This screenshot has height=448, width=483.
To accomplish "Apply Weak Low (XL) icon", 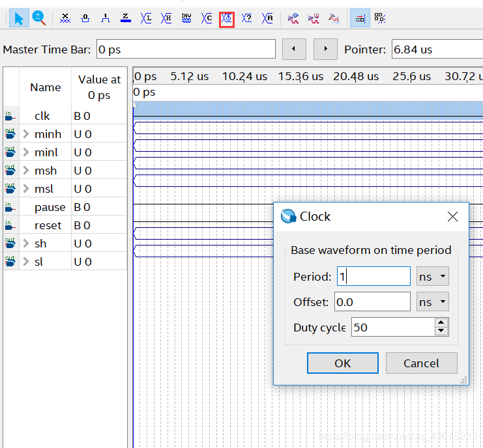I will click(146, 18).
